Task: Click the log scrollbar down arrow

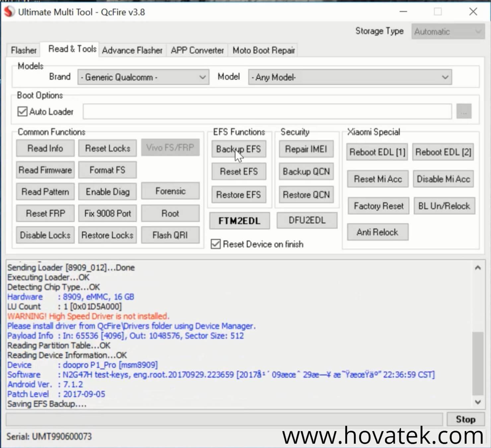Action: (x=478, y=402)
